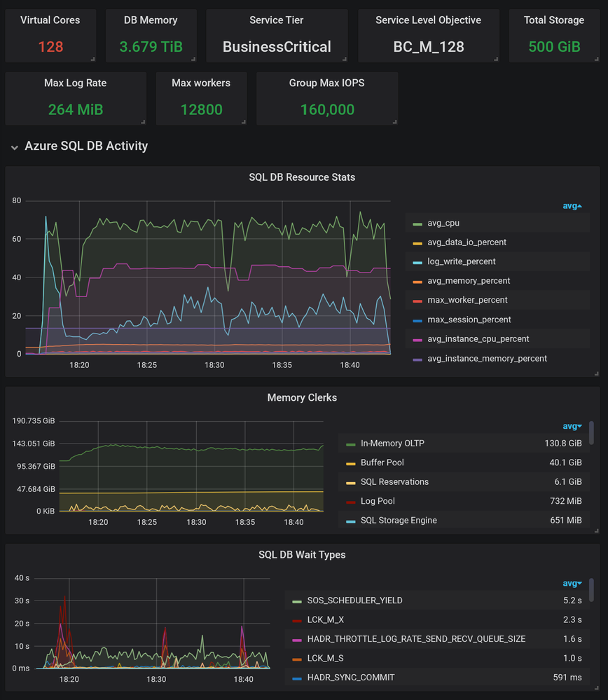Toggle avg_cpu series in legend
This screenshot has height=700, width=608.
(443, 223)
